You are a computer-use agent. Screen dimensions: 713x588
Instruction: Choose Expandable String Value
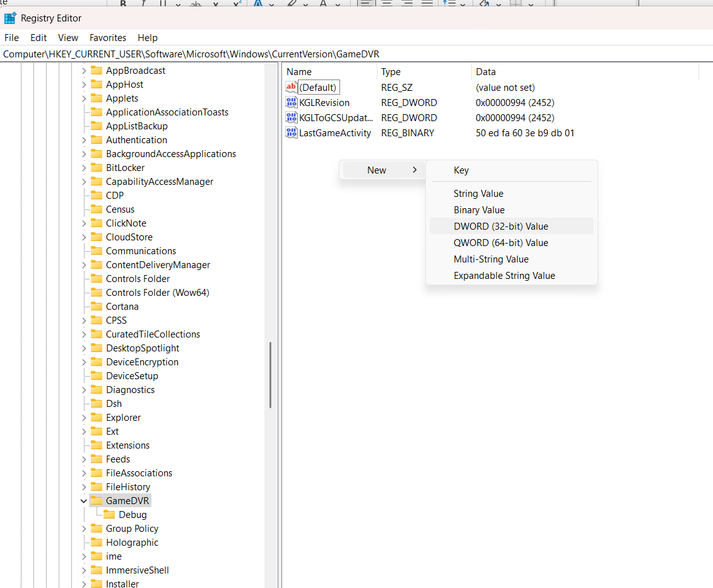512,275
